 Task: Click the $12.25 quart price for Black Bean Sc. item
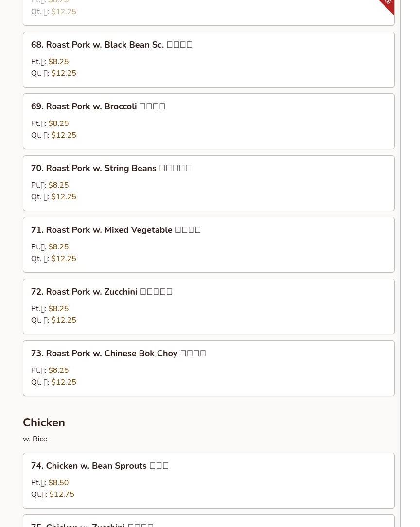64,73
